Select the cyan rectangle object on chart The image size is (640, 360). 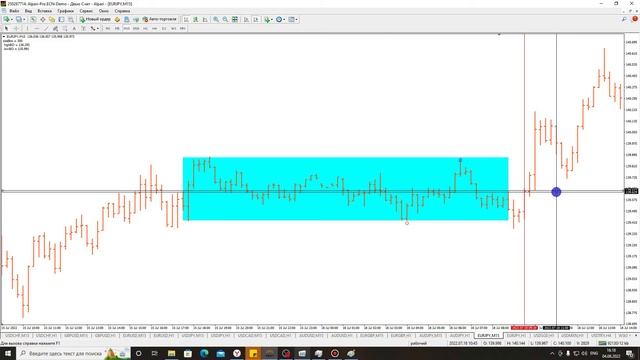[345, 189]
